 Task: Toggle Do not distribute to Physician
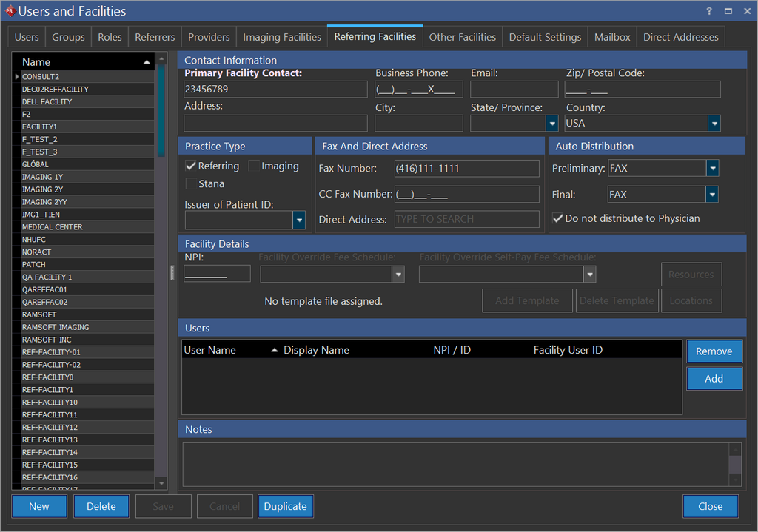click(x=558, y=218)
